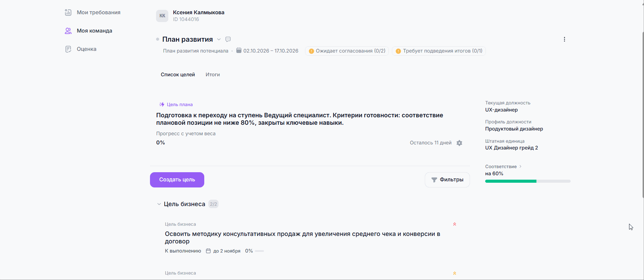Open Соответствие details chevron
This screenshot has width=644, height=280.
click(x=520, y=166)
